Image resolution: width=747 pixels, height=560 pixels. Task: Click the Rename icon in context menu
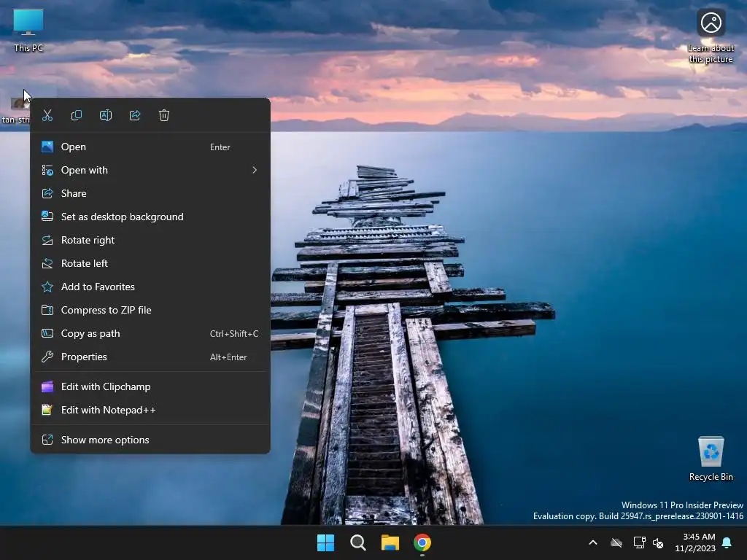pos(106,115)
